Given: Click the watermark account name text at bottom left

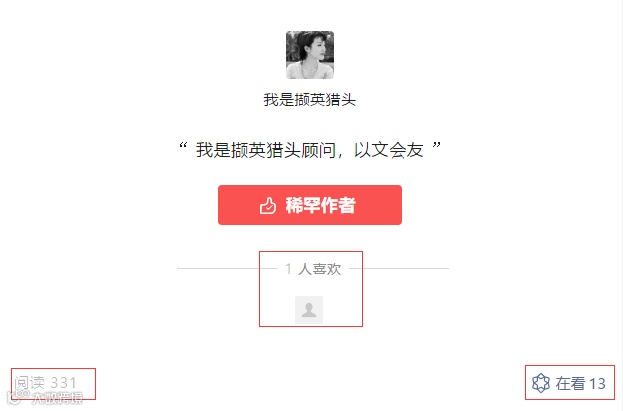Looking at the screenshot, I should tap(57, 398).
